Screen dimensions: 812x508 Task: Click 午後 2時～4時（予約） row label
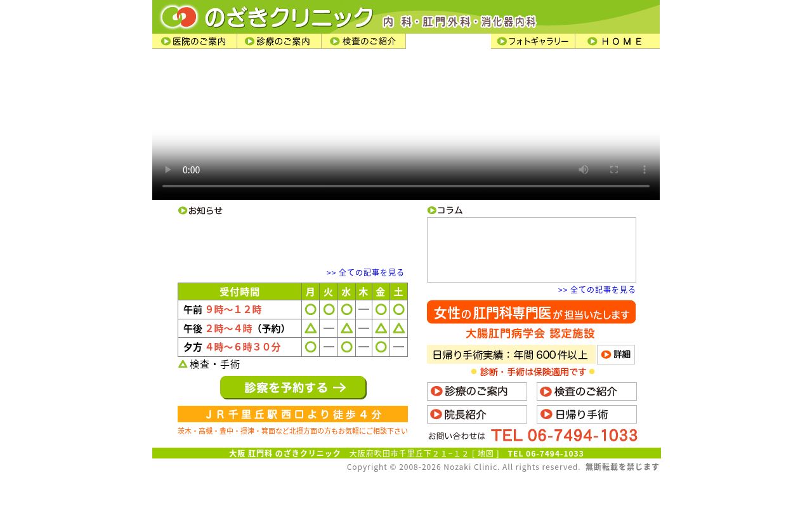click(x=240, y=328)
